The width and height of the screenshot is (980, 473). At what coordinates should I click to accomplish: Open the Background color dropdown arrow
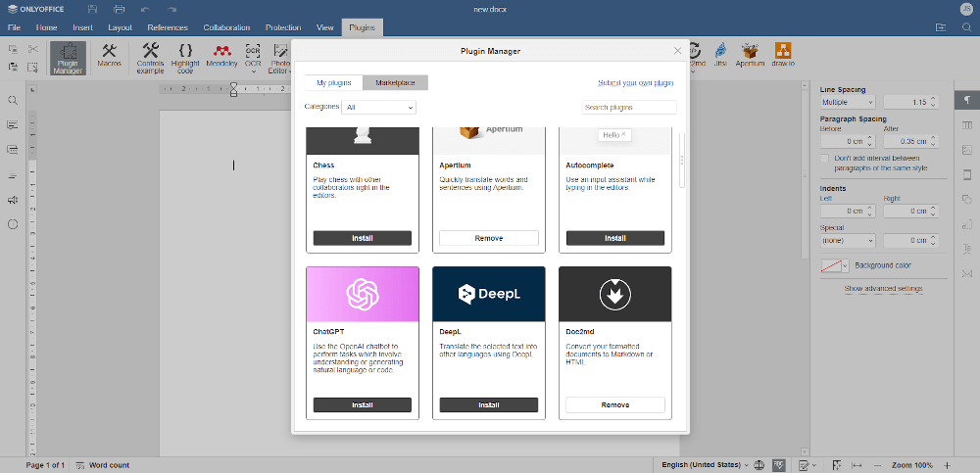[x=847, y=265]
